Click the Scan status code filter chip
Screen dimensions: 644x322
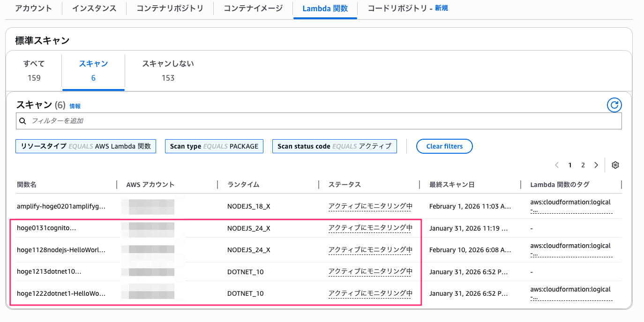(334, 146)
